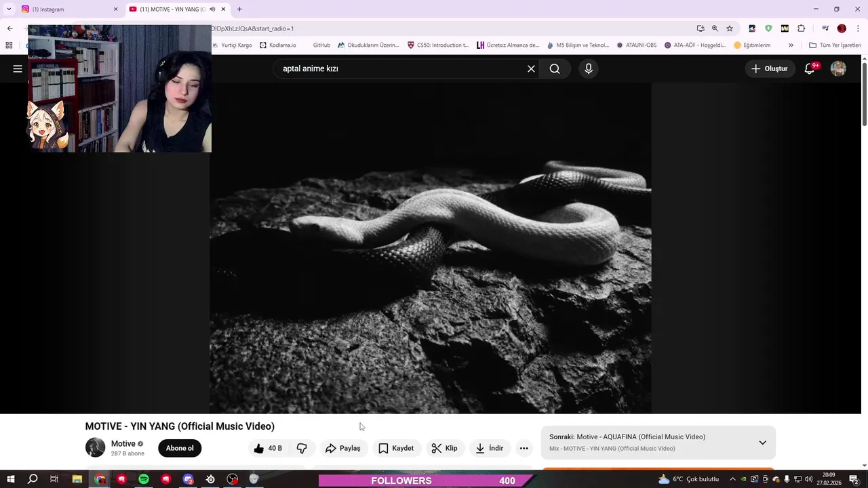
Task: Open the Motive channel avatar
Action: tap(96, 448)
